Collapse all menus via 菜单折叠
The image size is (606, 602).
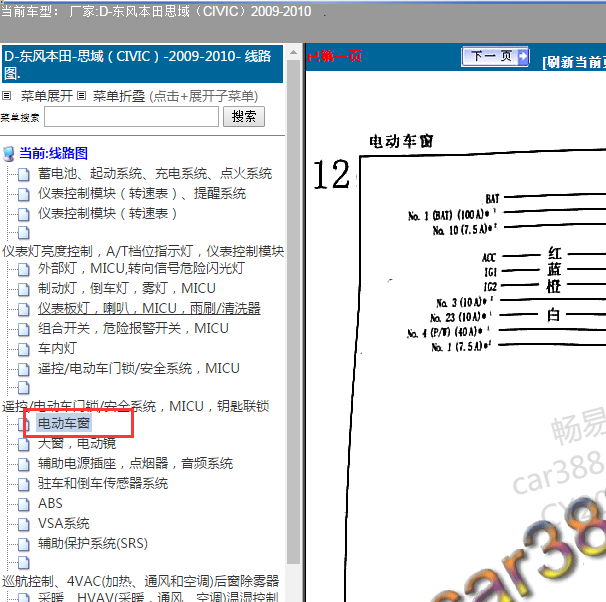119,96
